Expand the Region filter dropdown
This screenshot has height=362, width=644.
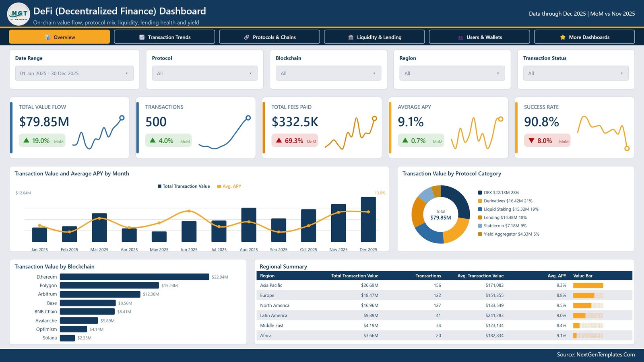[x=452, y=73]
